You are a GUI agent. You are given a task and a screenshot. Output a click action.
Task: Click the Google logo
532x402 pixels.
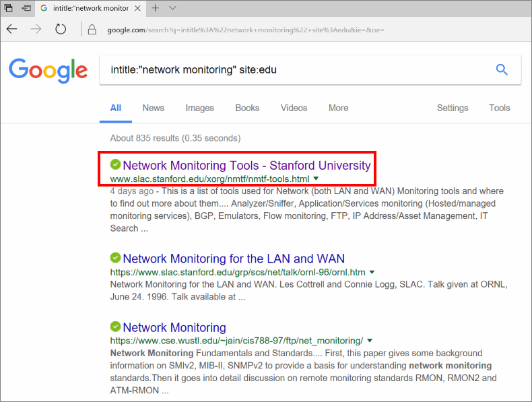(48, 70)
